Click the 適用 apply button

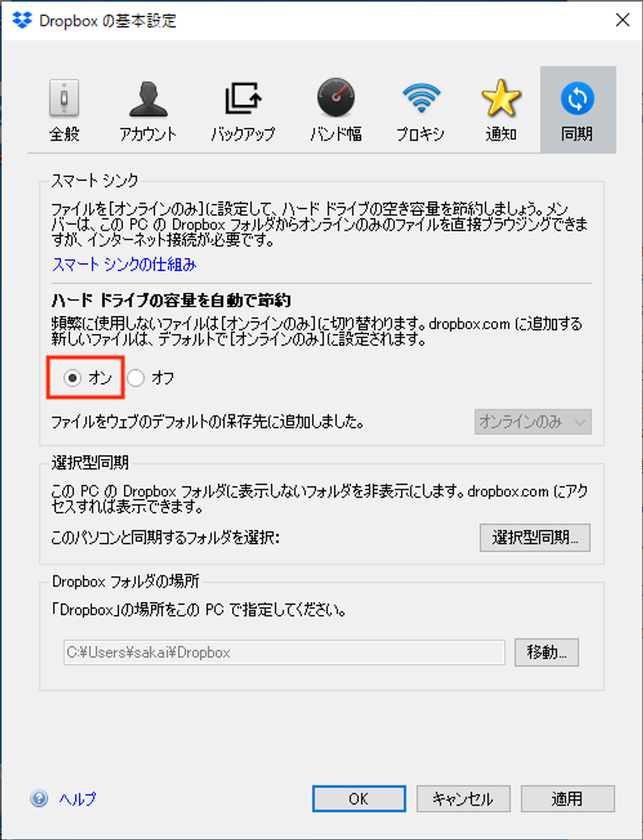click(567, 799)
